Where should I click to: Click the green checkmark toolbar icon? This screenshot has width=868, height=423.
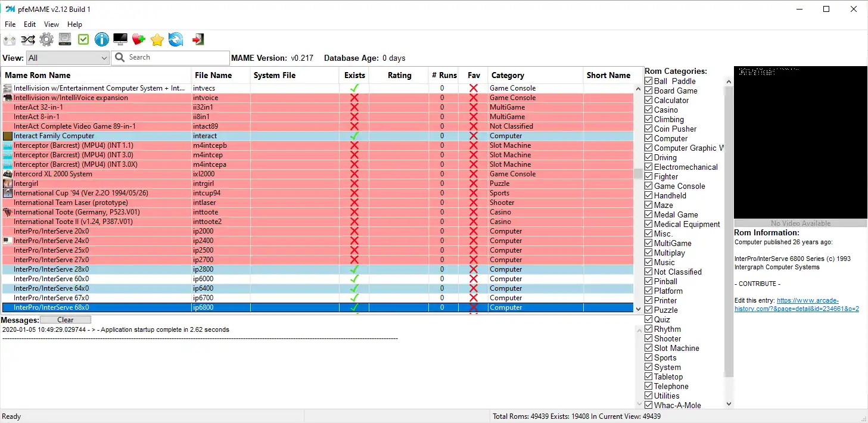pyautogui.click(x=83, y=40)
